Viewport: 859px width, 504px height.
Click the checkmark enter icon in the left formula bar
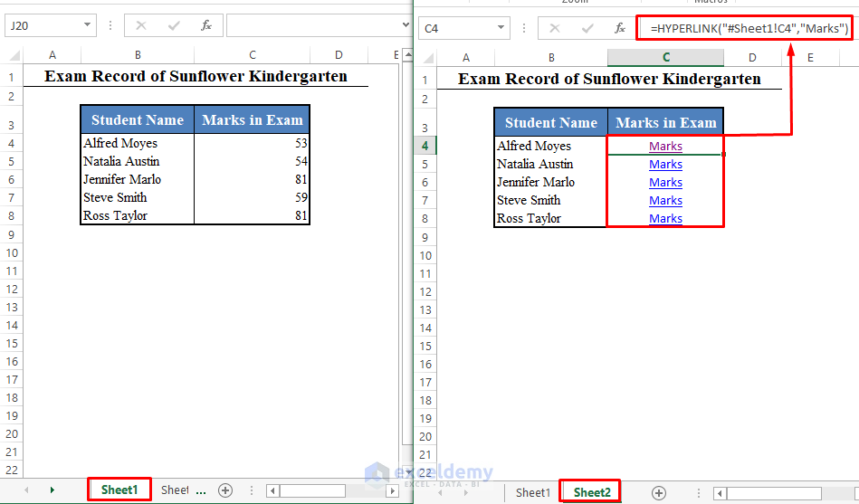tap(174, 25)
